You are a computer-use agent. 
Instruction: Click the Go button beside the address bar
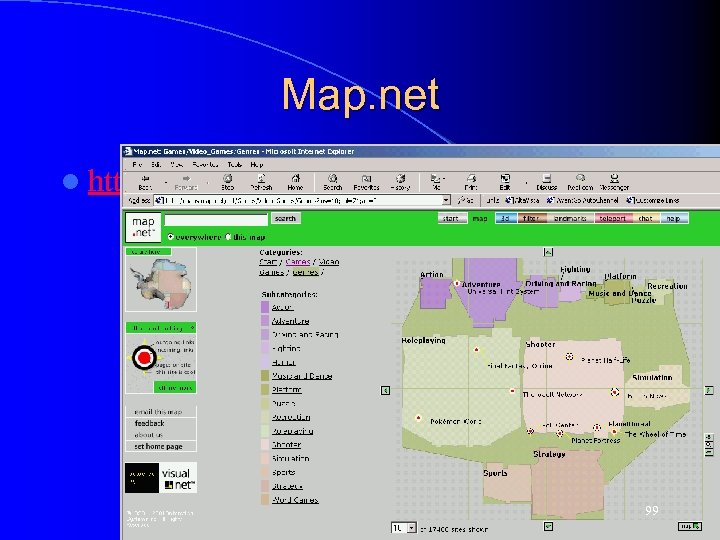(x=465, y=200)
